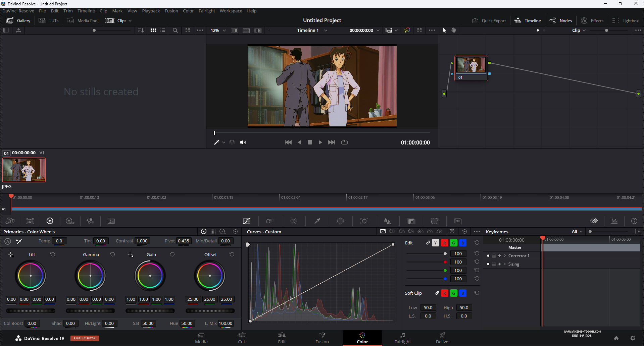Open the Camera Raw palette icon
The image size is (644, 346).
click(10, 221)
